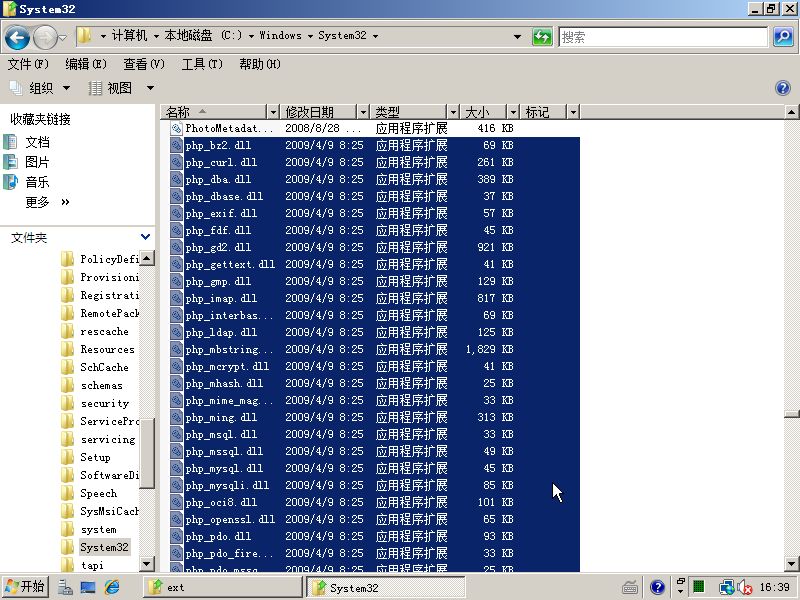The image size is (800, 600).
Task: Click the search magnifier icon
Action: click(783, 37)
